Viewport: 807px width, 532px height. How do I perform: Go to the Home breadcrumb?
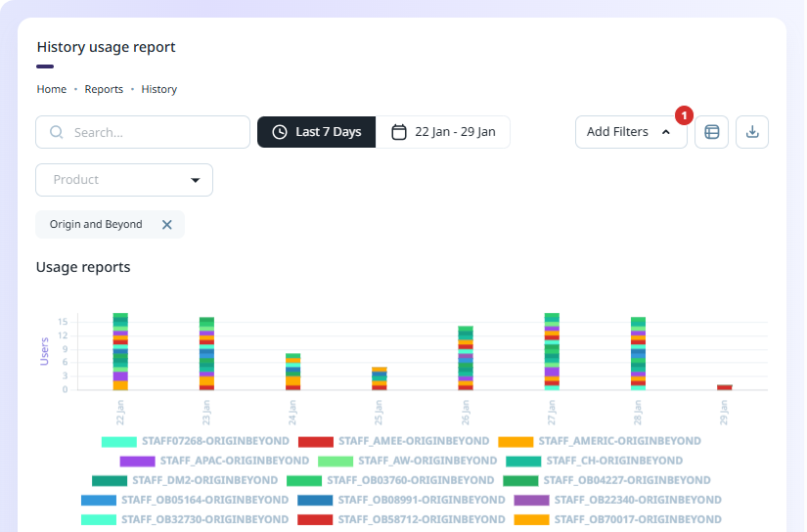coord(52,89)
